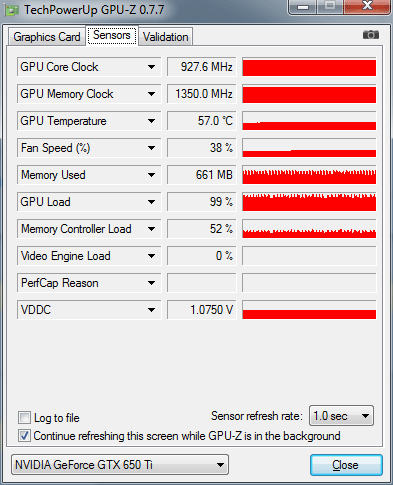Switch to the Graphics Card tab
393x485 pixels.
click(x=47, y=37)
